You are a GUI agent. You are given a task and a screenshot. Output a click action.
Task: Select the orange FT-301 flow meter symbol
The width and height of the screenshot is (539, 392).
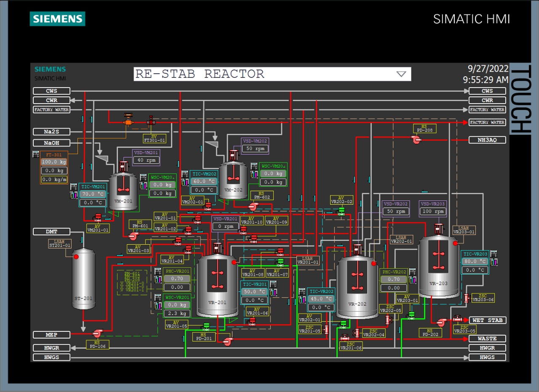(x=128, y=119)
